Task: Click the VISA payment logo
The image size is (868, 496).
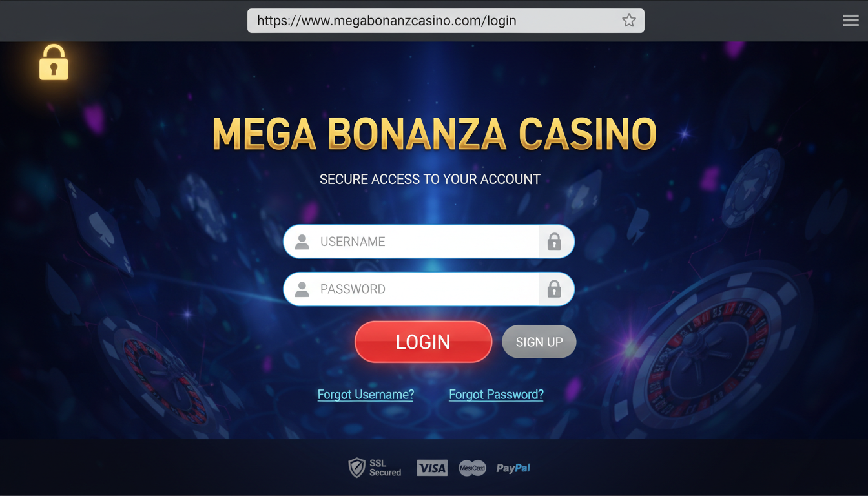Action: (432, 468)
